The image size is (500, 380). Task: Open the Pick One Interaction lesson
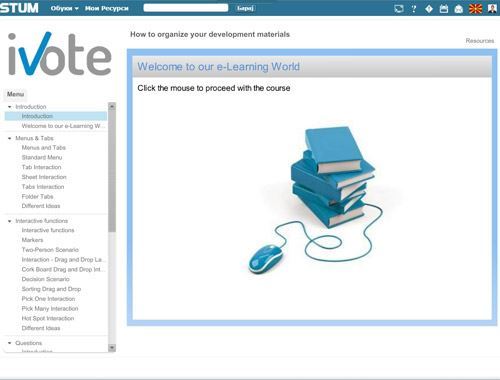(x=48, y=299)
